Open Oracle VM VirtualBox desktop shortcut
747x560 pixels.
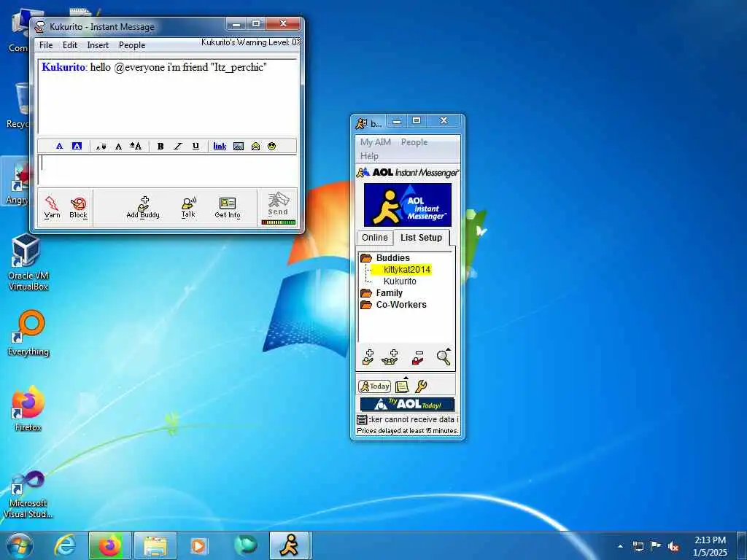(27, 262)
